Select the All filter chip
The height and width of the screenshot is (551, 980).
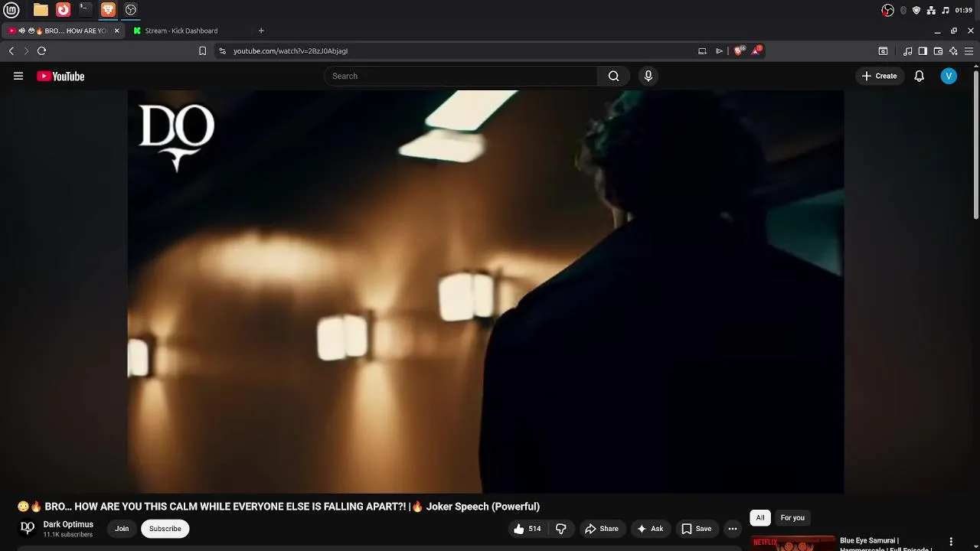tap(760, 518)
